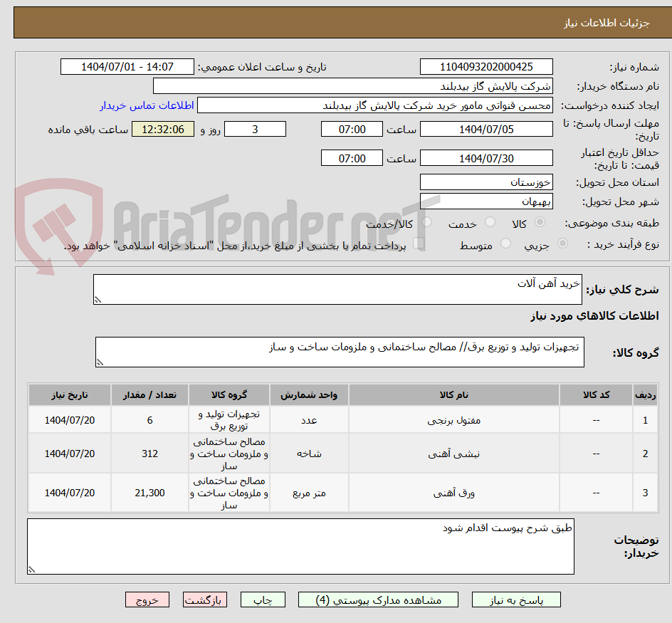The image size is (672, 623).
Task: Select the متوسط purchase process option
Action: point(505,242)
